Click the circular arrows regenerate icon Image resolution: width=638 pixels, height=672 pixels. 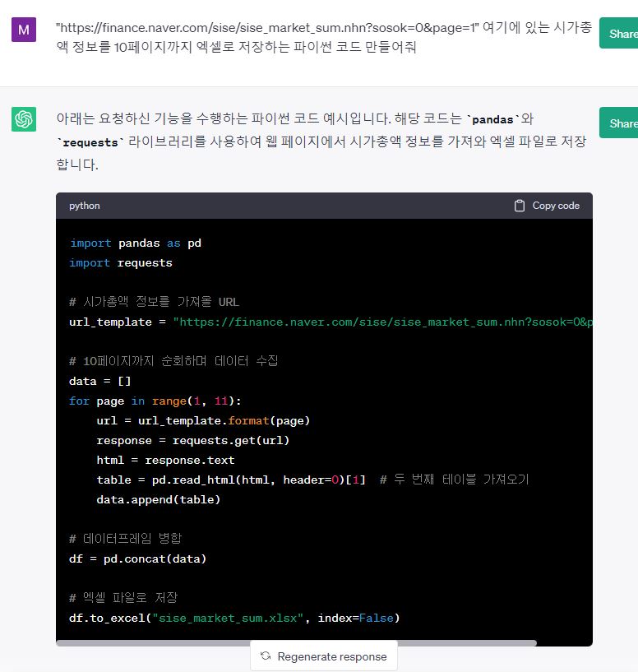coord(266,656)
